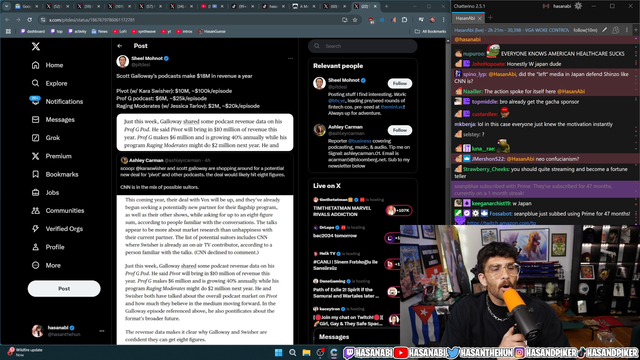This screenshot has height=360, width=640.
Task: Click the browser forward arrow button
Action: [x=18, y=20]
